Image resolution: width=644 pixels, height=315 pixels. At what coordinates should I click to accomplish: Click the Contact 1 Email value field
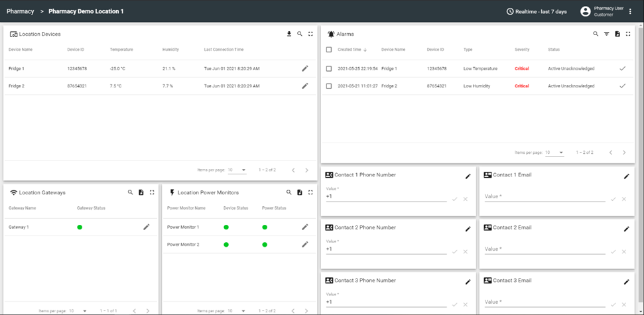tap(544, 196)
